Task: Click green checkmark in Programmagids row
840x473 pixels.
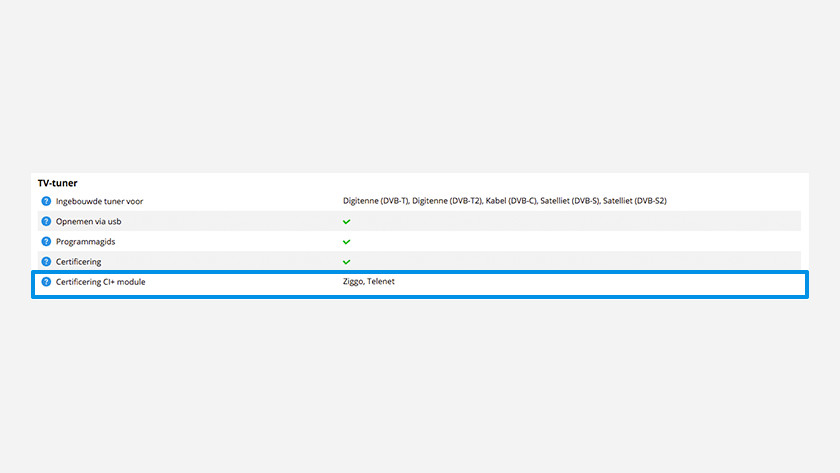Action: pos(347,241)
